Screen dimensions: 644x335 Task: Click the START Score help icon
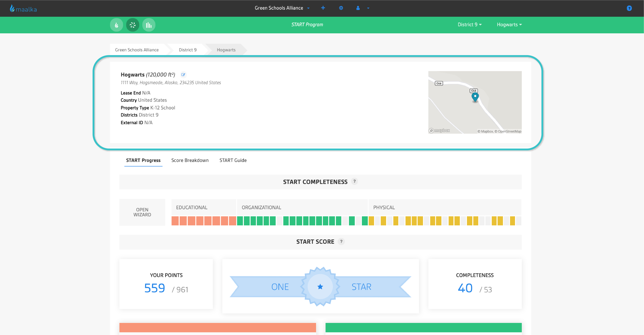click(341, 241)
